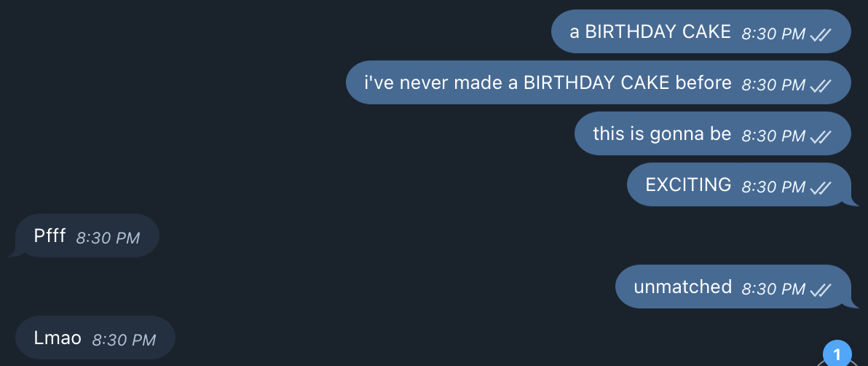Click double-check icon on 'this is gonna be'
This screenshot has width=868, height=366.
tap(821, 136)
